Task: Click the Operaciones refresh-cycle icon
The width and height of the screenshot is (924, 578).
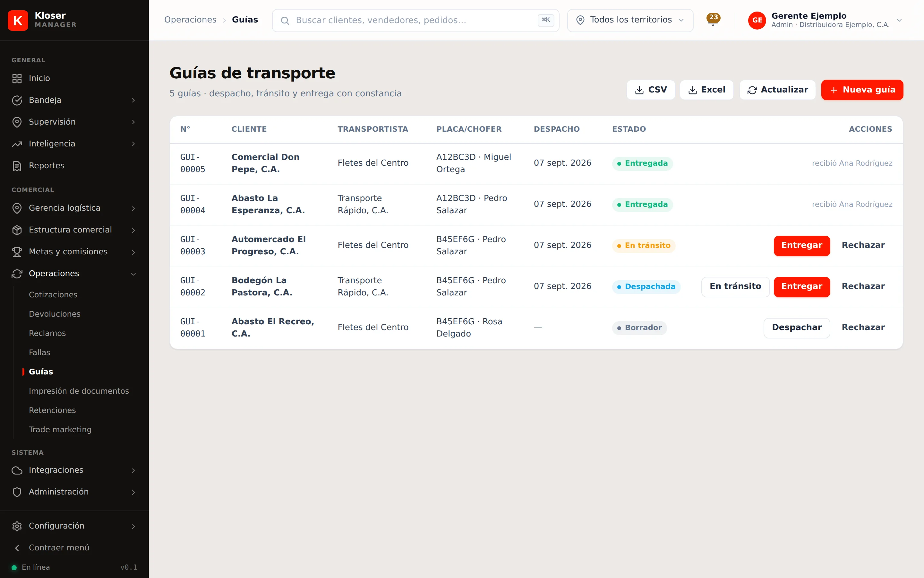Action: tap(17, 273)
